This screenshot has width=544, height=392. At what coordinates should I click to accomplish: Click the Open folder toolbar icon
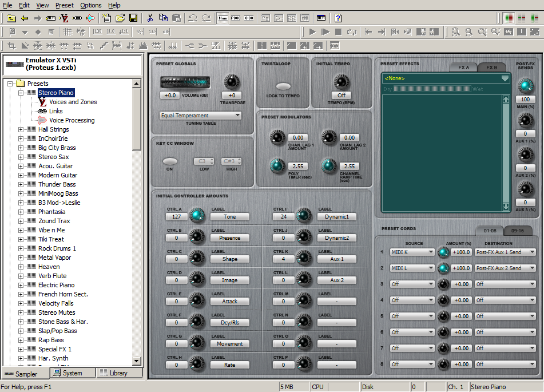click(x=120, y=18)
